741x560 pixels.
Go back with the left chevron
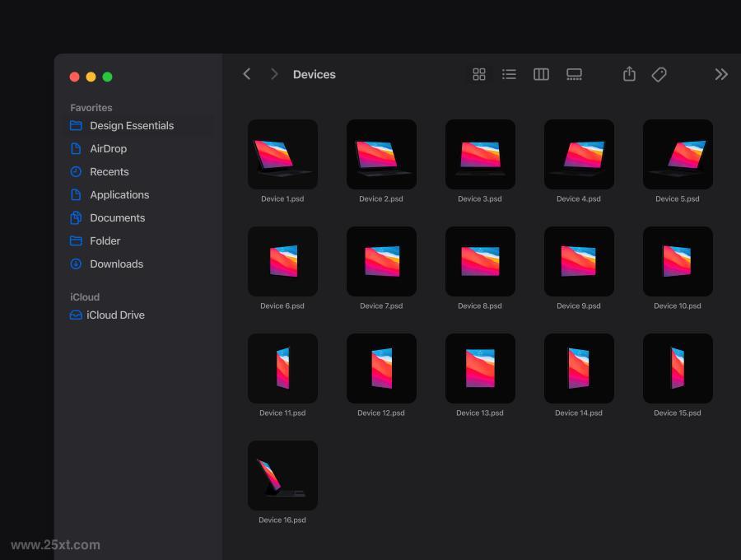tap(247, 74)
